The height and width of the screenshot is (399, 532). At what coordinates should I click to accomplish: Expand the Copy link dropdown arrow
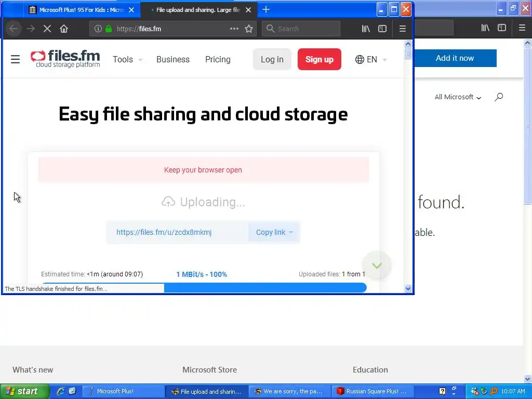[x=291, y=232]
